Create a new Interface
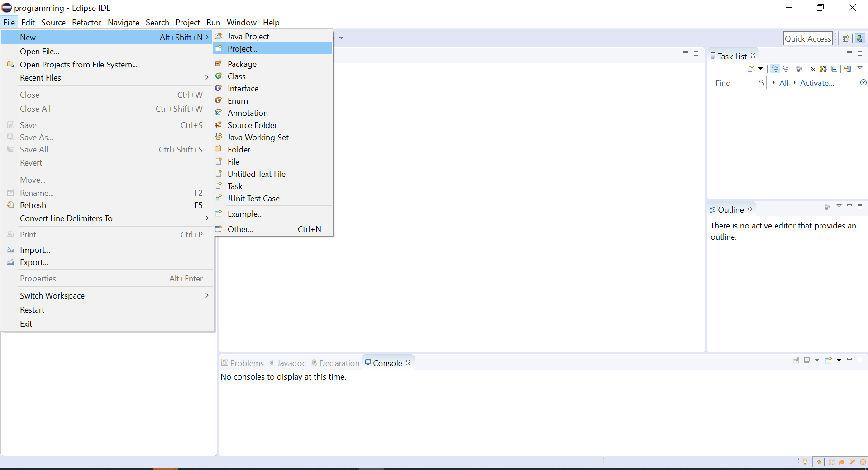Screen dimensions: 868x470 coord(273,88)
